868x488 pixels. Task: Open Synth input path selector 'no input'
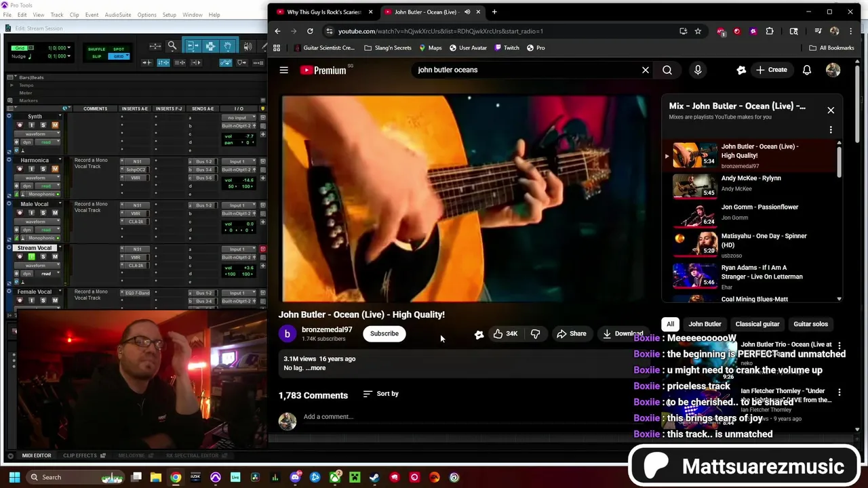(x=238, y=118)
